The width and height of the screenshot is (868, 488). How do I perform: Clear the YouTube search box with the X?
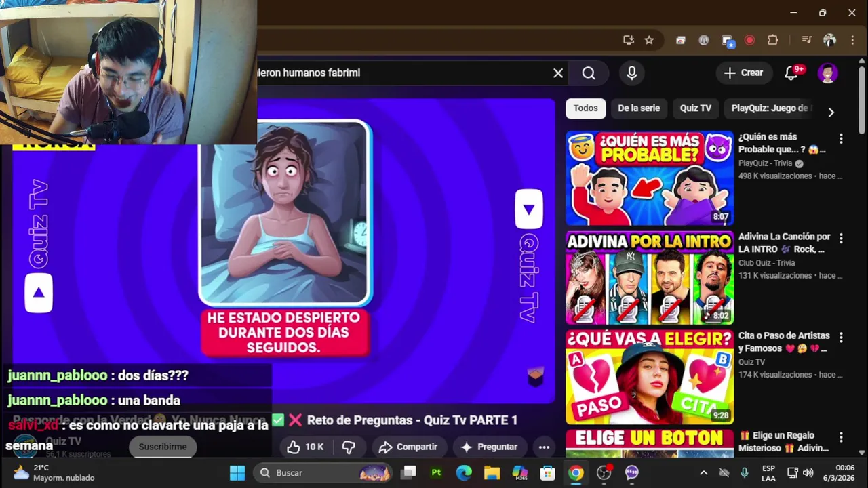558,73
